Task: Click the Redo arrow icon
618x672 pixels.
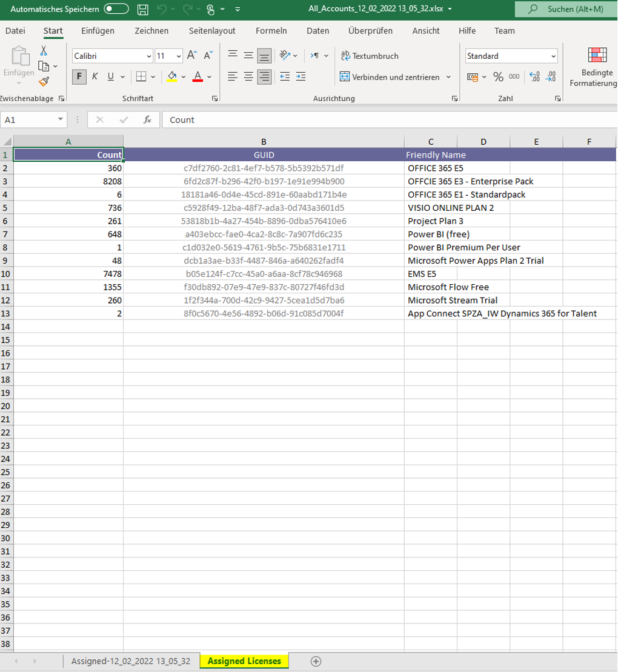Action: tap(187, 9)
